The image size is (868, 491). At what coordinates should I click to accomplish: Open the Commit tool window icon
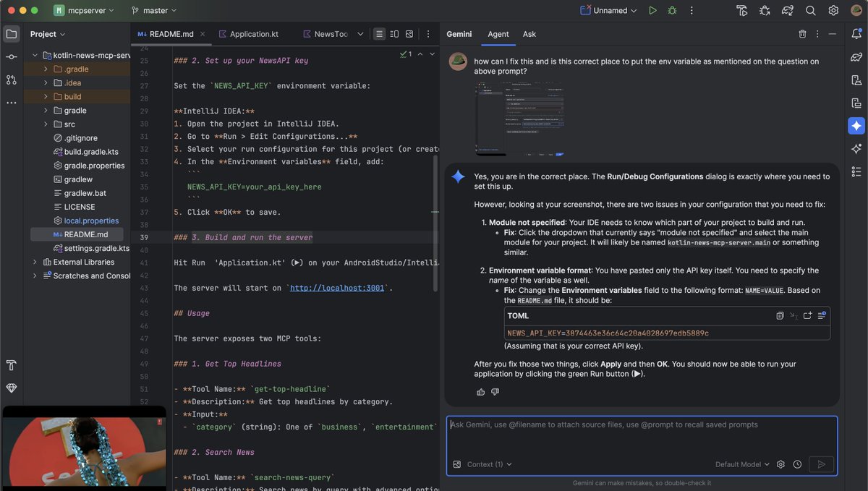pyautogui.click(x=12, y=57)
